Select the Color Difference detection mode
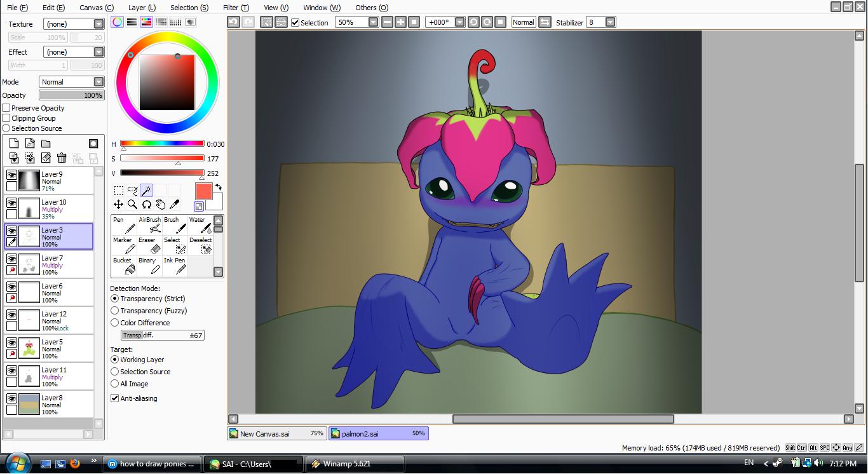Image resolution: width=868 pixels, height=474 pixels. [x=115, y=323]
